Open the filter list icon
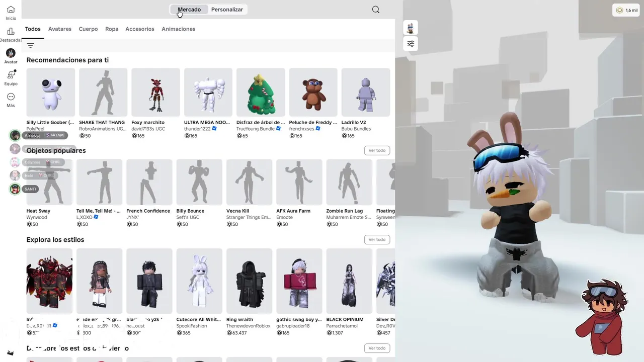The height and width of the screenshot is (362, 644). [30, 46]
